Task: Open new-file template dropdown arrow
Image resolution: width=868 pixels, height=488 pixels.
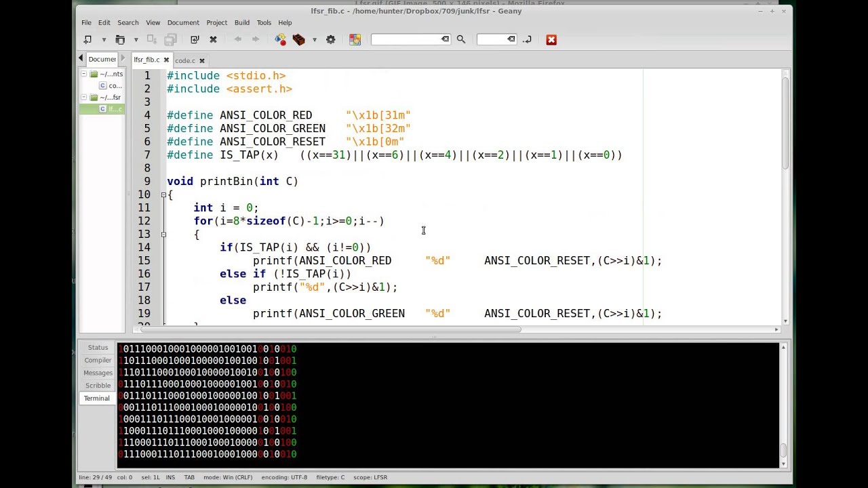Action: pyautogui.click(x=104, y=39)
